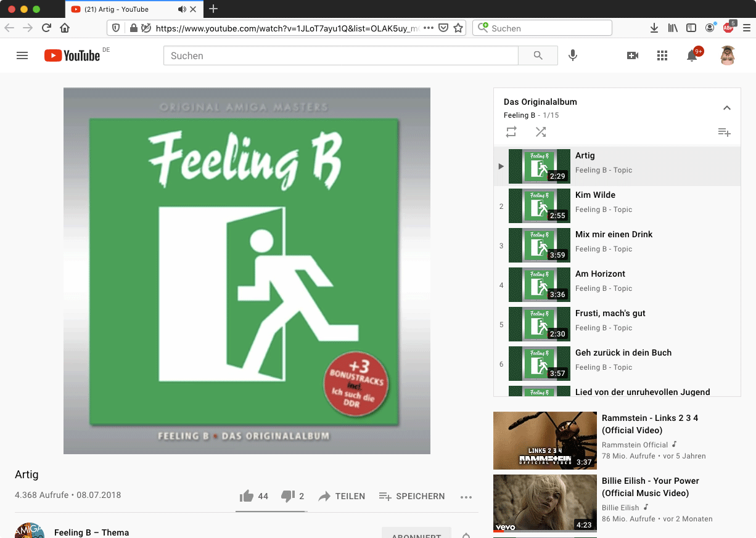Screen dimensions: 756x538
Task: Click the YouTube Suchen search field
Action: tap(341, 55)
